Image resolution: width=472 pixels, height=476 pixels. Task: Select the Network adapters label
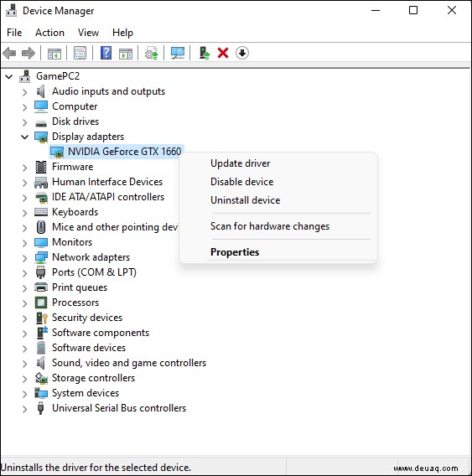91,257
